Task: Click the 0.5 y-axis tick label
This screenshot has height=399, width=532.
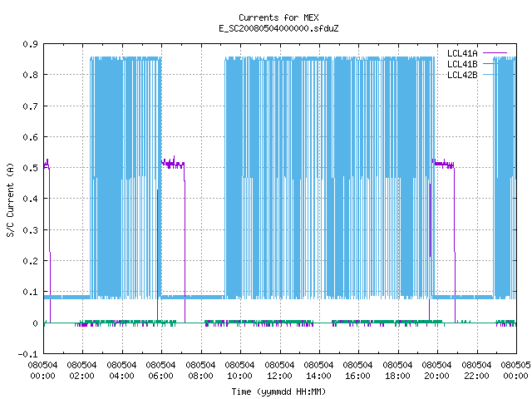Action: [30, 168]
